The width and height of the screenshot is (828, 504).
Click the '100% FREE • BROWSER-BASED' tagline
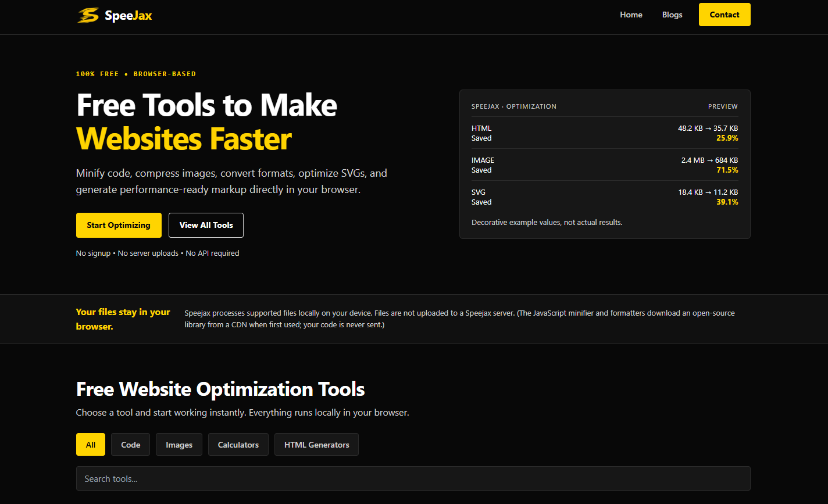136,74
